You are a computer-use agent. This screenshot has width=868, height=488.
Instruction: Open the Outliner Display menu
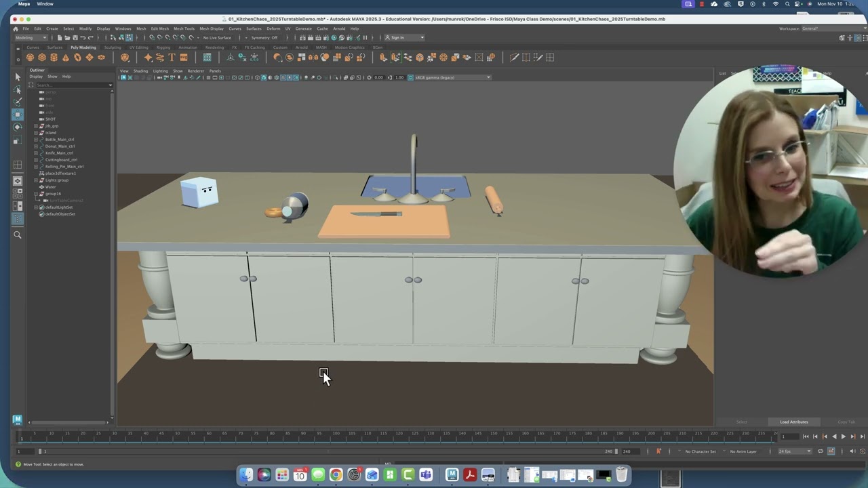(x=36, y=77)
